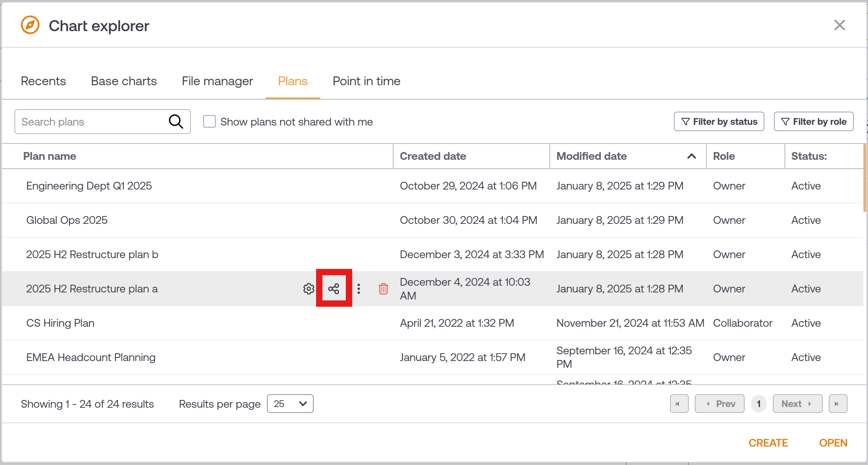This screenshot has width=868, height=465.
Task: Switch to the Base charts tab
Action: (124, 81)
